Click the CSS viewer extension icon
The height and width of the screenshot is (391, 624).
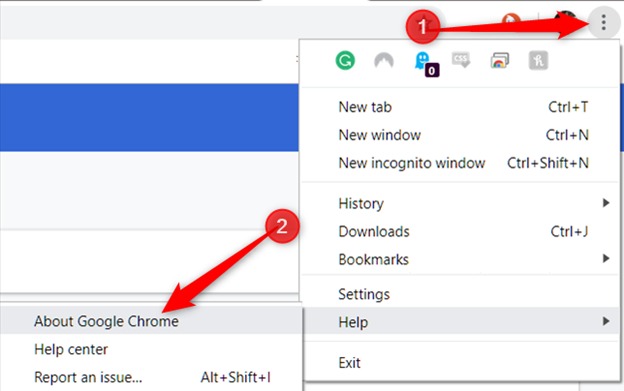click(461, 60)
